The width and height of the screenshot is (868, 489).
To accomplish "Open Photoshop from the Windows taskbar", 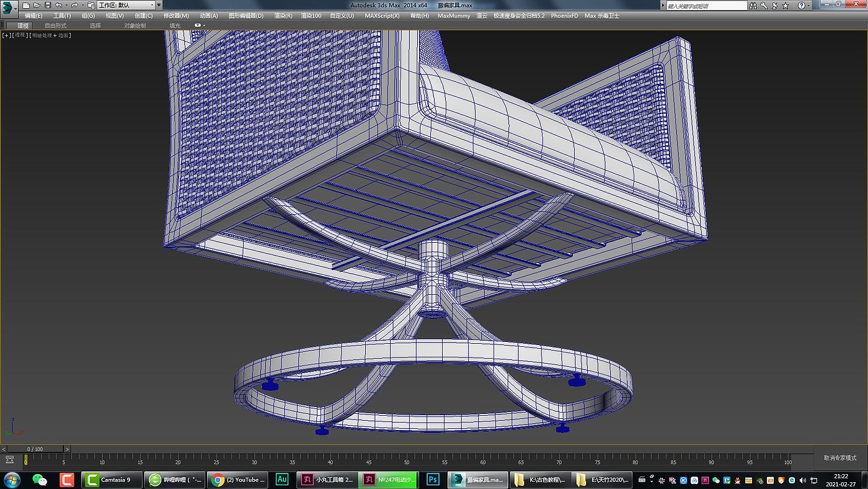I will pos(433,480).
